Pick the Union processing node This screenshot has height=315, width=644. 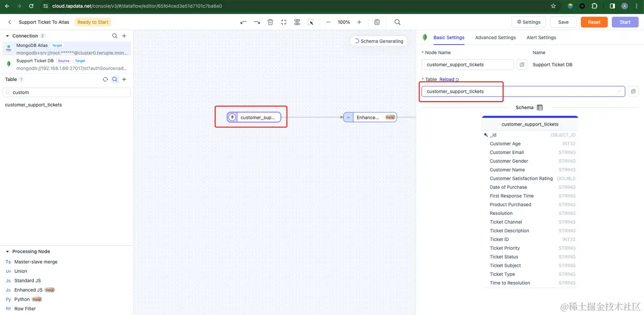[21, 271]
